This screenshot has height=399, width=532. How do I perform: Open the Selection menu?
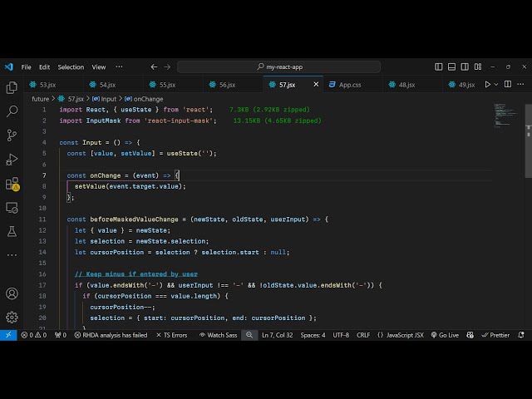pos(71,66)
